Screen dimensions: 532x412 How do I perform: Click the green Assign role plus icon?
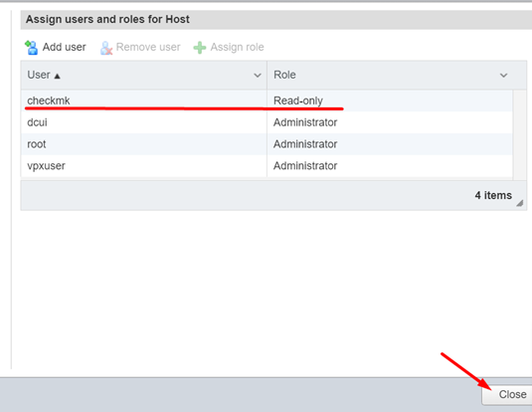tap(200, 48)
